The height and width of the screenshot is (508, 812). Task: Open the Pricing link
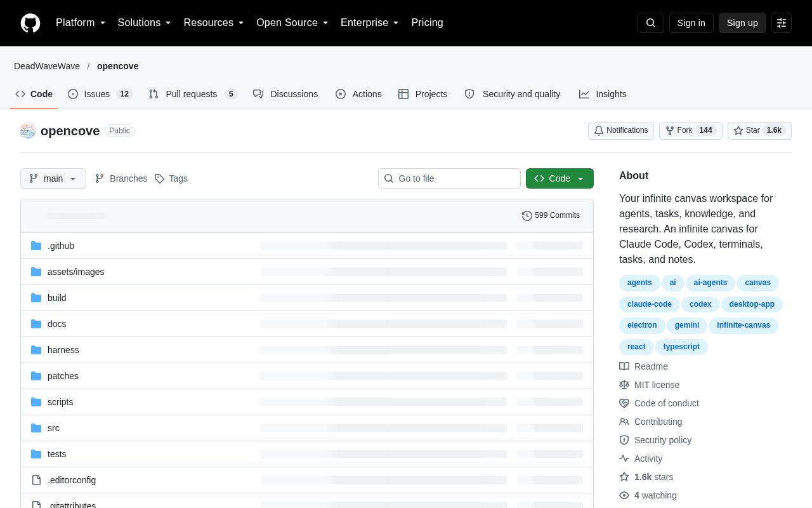coord(427,23)
